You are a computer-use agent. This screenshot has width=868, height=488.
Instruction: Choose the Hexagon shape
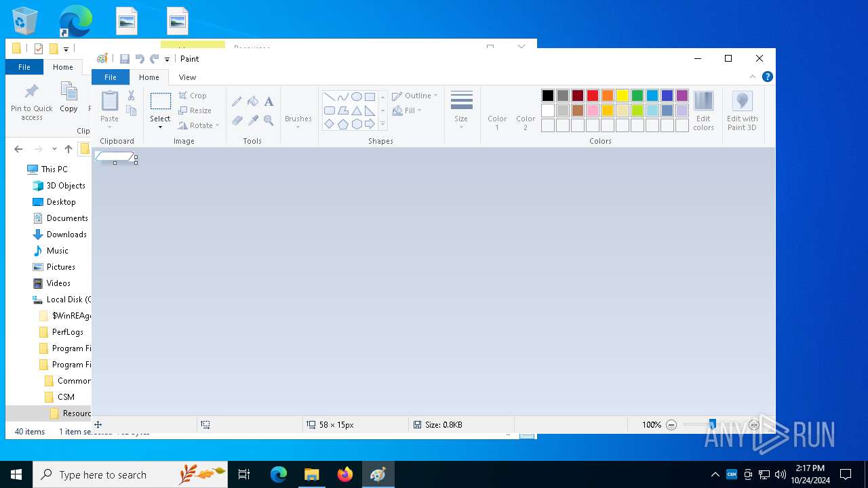pos(357,124)
